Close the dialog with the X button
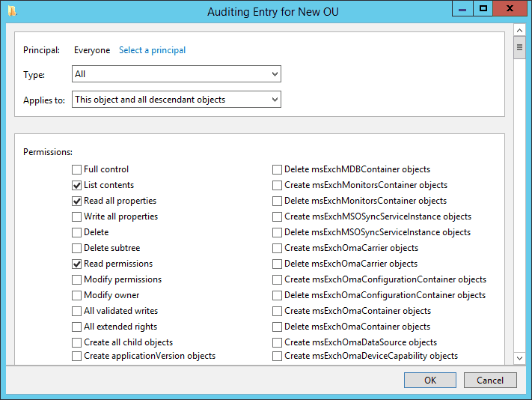 point(510,9)
